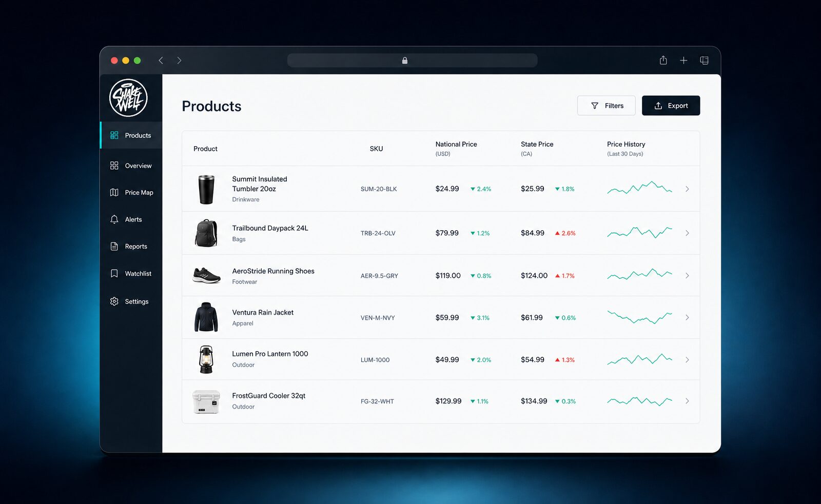Click the red 2.6% price increase indicator
The height and width of the screenshot is (504, 821).
pos(565,233)
